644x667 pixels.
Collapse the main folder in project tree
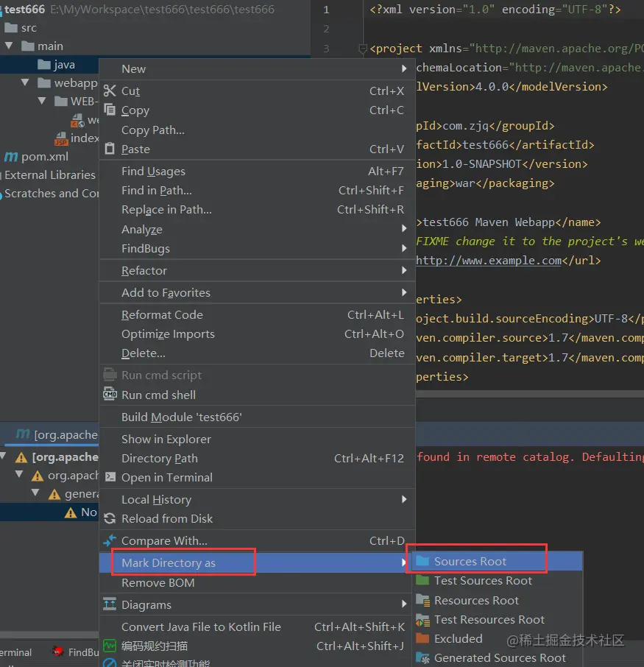9,46
